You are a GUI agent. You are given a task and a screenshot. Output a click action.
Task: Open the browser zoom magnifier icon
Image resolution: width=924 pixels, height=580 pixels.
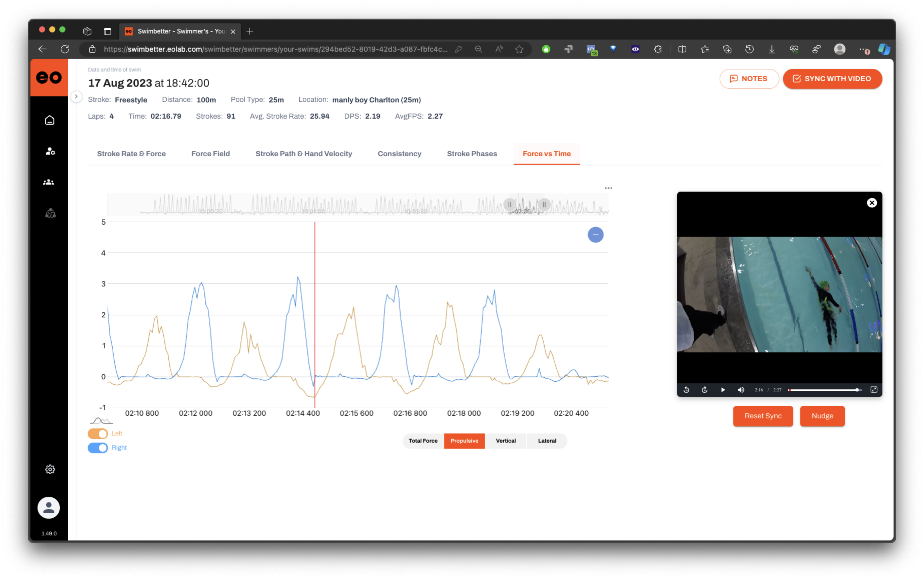pyautogui.click(x=478, y=49)
